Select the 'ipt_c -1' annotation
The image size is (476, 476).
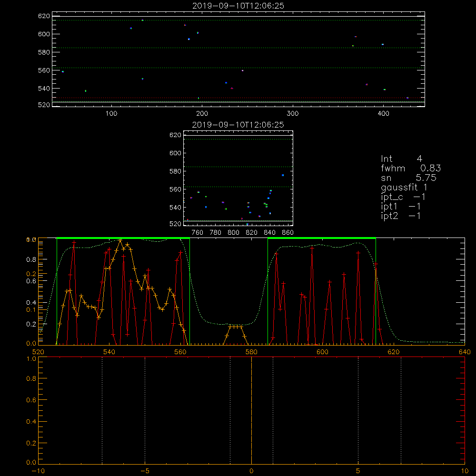(x=403, y=197)
